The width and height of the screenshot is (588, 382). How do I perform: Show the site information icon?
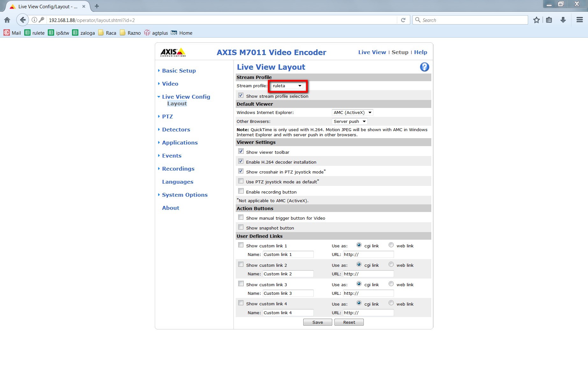34,20
